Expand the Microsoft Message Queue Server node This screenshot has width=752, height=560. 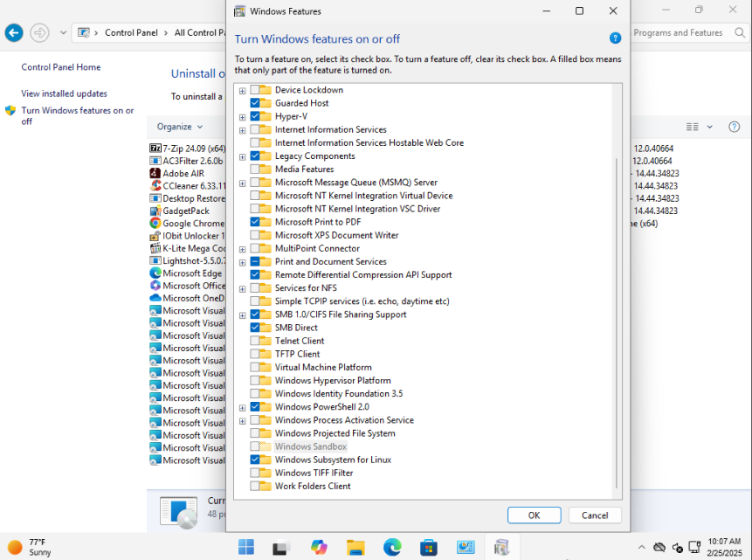tap(243, 183)
